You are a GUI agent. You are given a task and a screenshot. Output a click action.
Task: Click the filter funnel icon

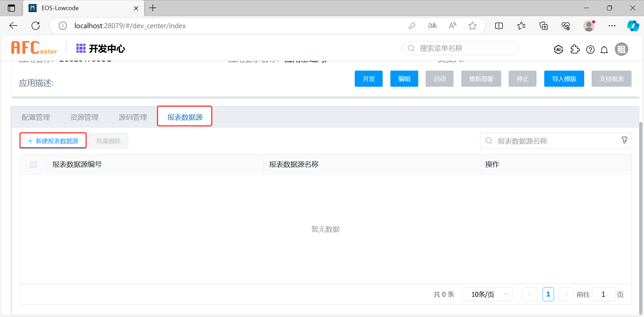point(624,140)
